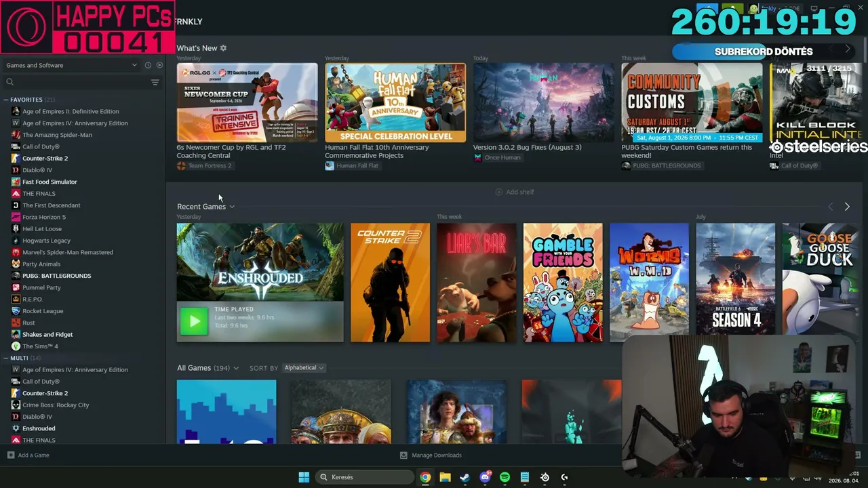Click Add a Game

click(28, 455)
